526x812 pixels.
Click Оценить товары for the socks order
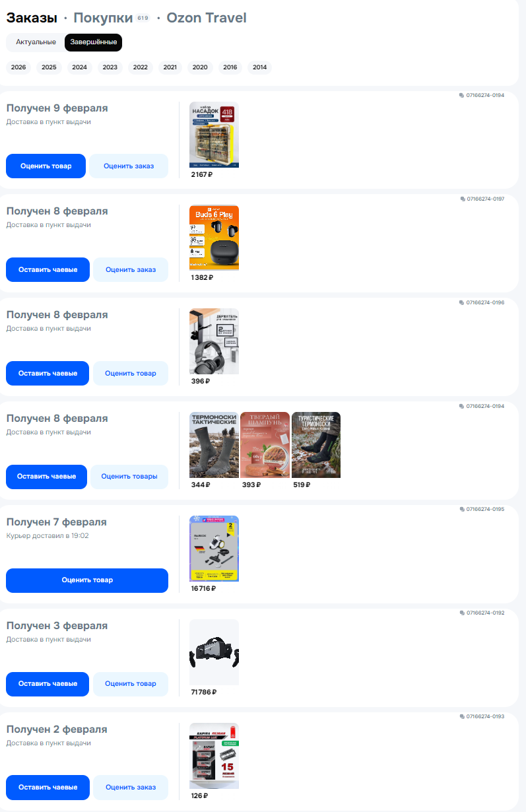point(129,477)
